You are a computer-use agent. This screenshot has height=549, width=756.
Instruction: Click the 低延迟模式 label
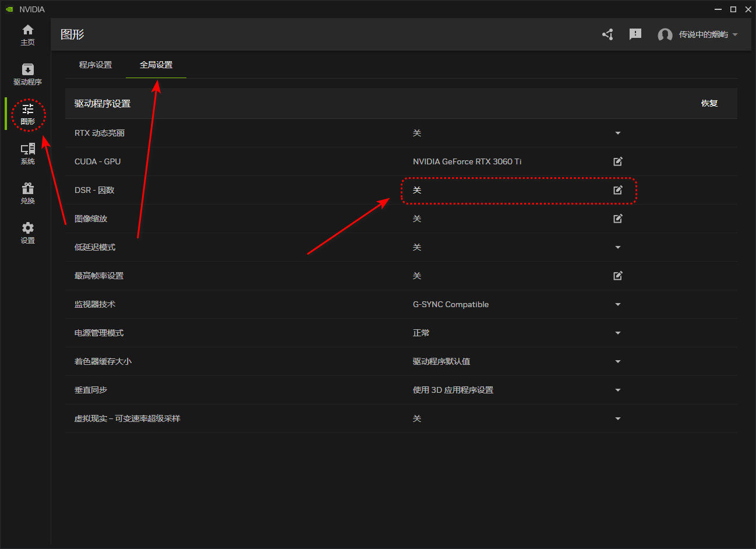[95, 247]
